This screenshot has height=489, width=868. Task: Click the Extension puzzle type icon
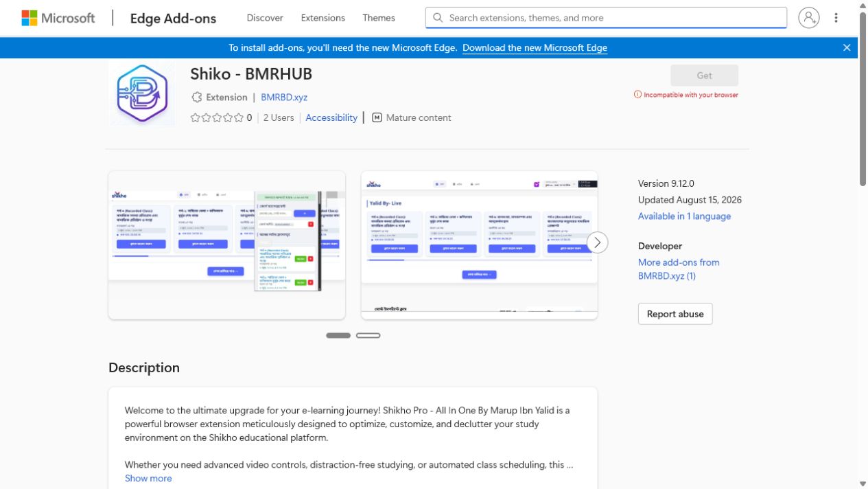click(197, 98)
